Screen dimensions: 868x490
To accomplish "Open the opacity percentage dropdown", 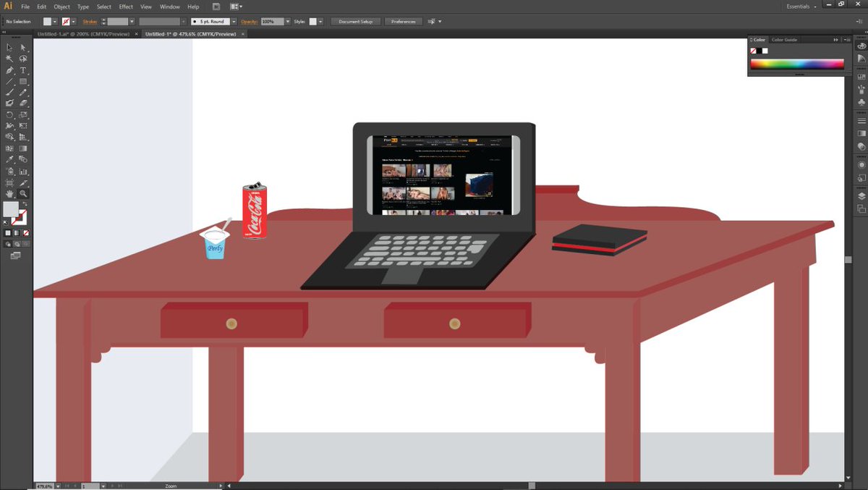I will [x=288, y=22].
